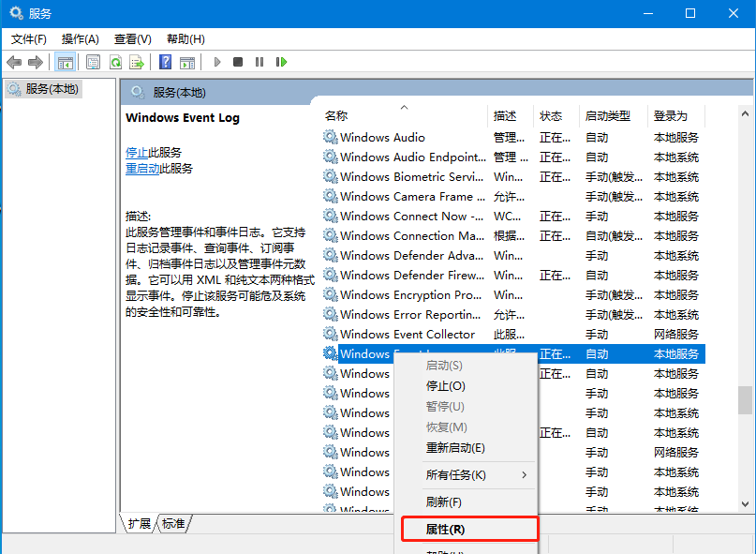The height and width of the screenshot is (554, 756).
Task: Click 网络服务 in Event Collector row
Action: [676, 335]
